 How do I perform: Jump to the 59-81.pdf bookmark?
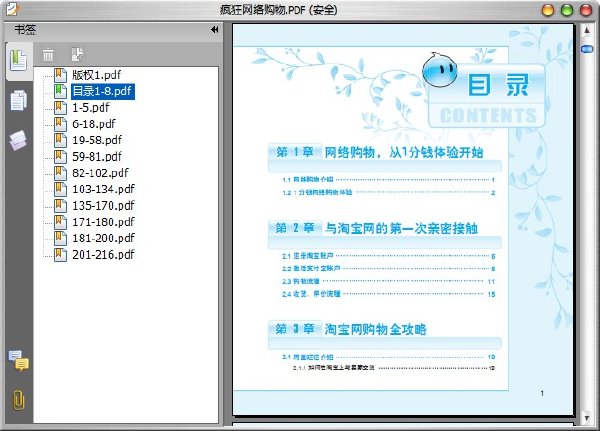tap(97, 157)
